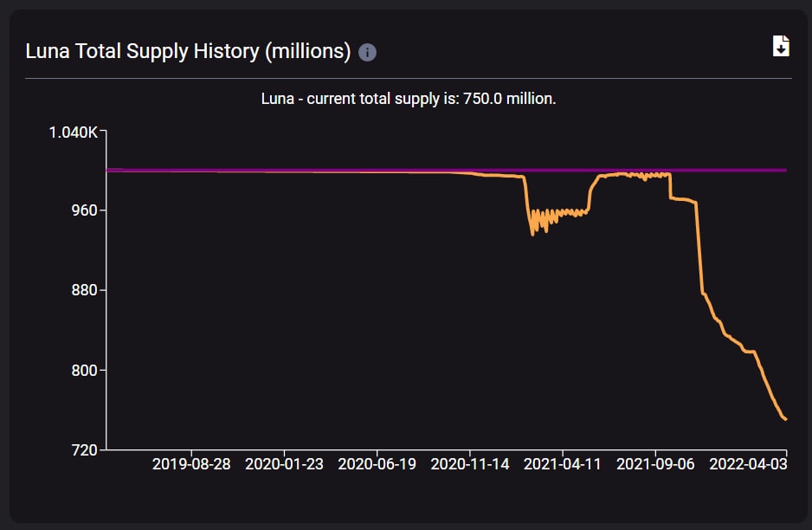The width and height of the screenshot is (812, 530).
Task: Click the 960 y-axis label
Action: click(85, 210)
